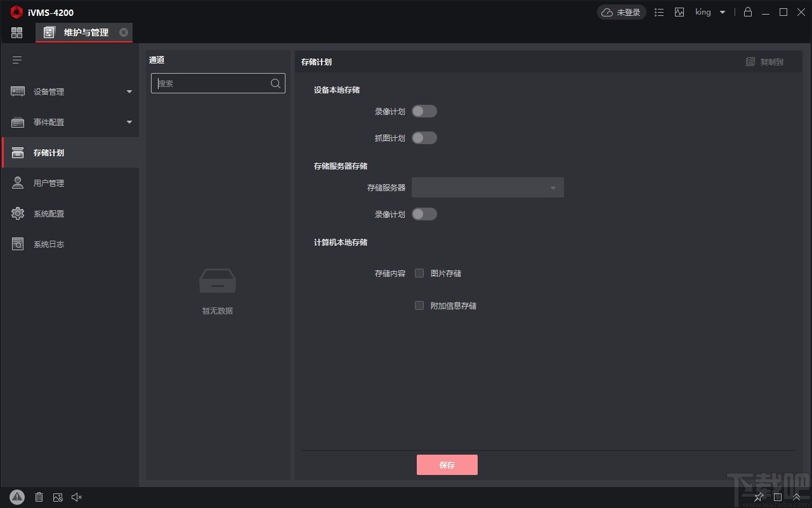812x508 pixels.
Task: Select the 存储计划 sidebar icon
Action: (x=17, y=152)
